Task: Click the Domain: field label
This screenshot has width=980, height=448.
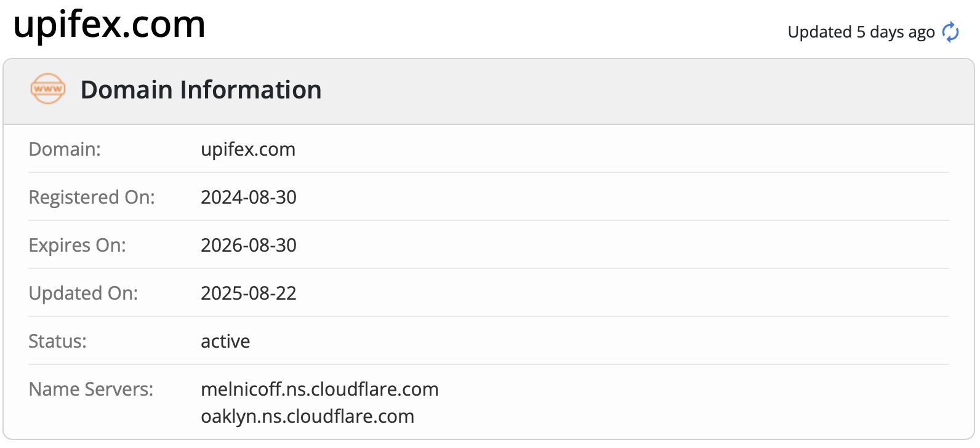Action: point(65,149)
